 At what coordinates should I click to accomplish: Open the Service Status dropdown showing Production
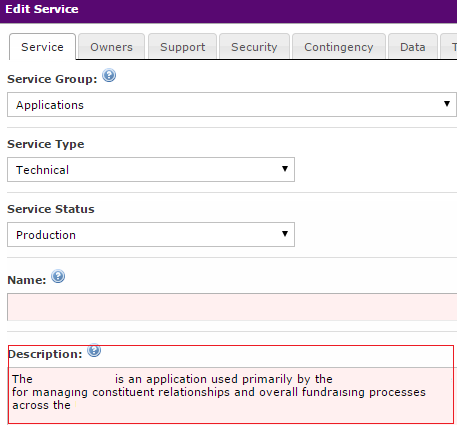click(151, 235)
